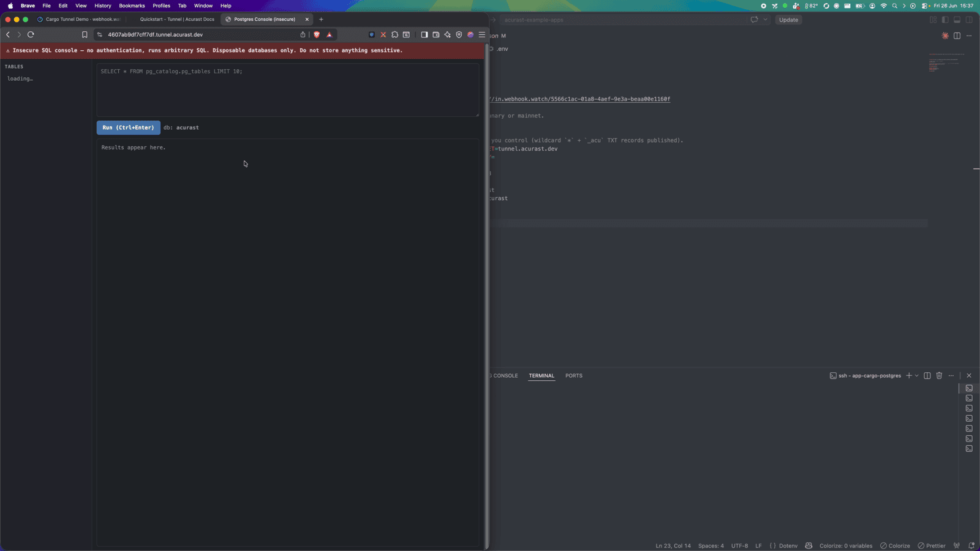Toggle primary sidebar in VS Code

945,20
